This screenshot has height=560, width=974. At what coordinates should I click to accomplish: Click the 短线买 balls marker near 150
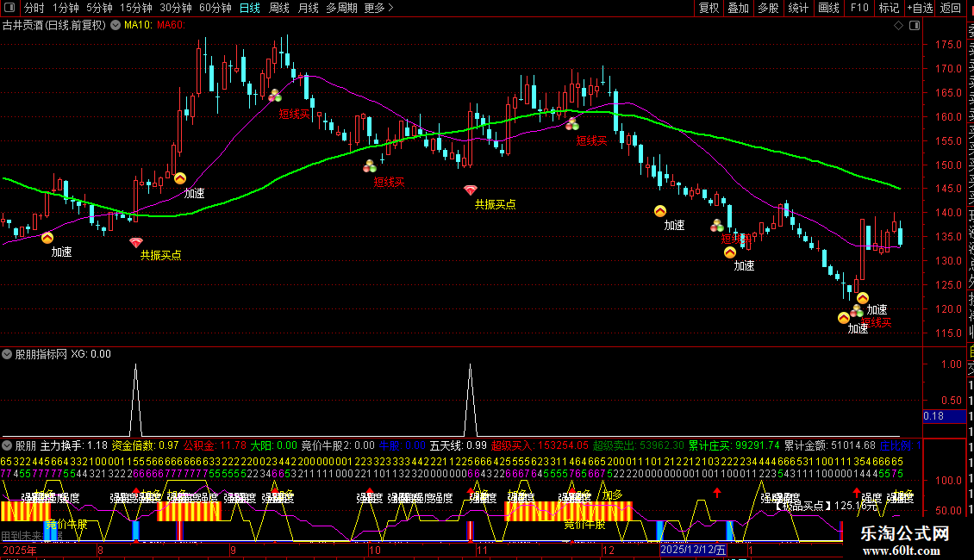[x=371, y=165]
